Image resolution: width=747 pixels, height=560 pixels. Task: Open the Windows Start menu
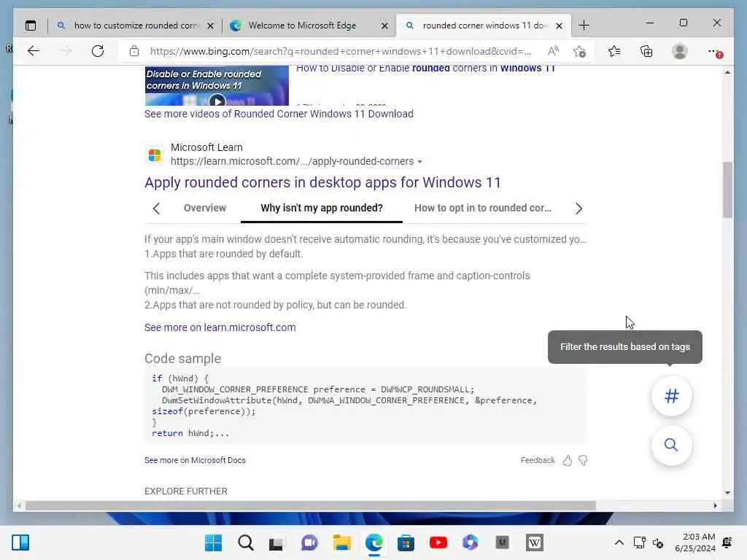point(213,542)
